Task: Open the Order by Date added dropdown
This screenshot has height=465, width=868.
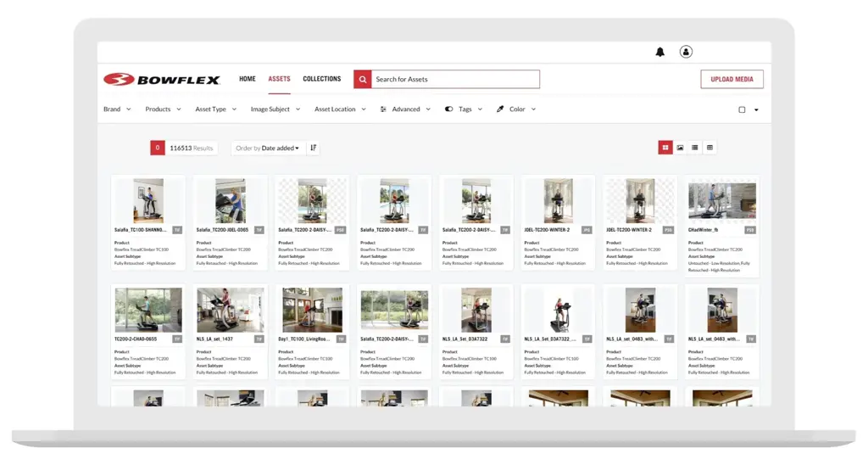Action: [268, 148]
